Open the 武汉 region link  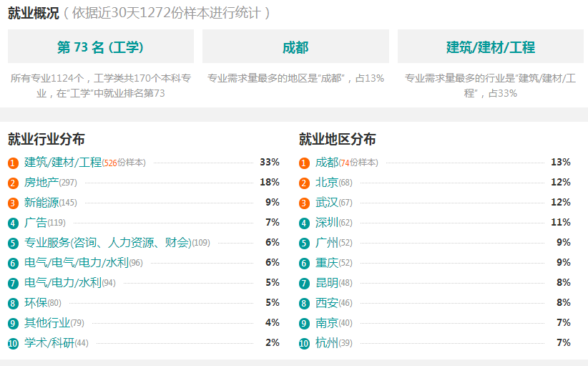(x=327, y=202)
